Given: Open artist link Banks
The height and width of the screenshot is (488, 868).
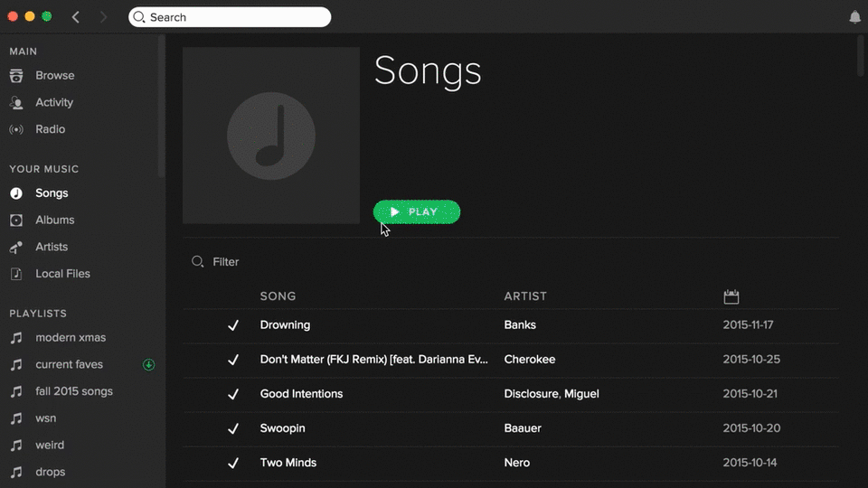Looking at the screenshot, I should coord(520,325).
